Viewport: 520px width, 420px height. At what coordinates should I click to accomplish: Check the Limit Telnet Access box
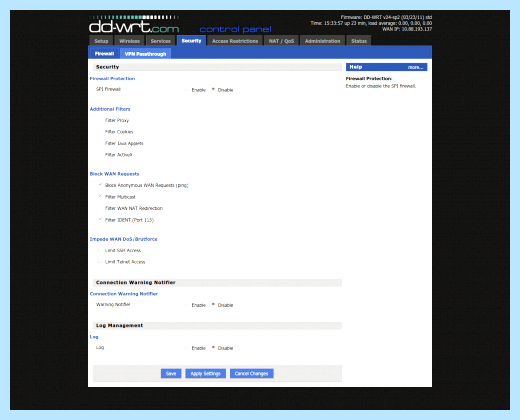(100, 262)
